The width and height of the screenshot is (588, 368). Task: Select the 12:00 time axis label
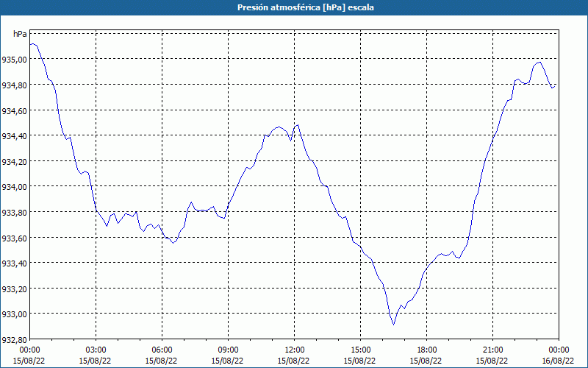pyautogui.click(x=295, y=350)
